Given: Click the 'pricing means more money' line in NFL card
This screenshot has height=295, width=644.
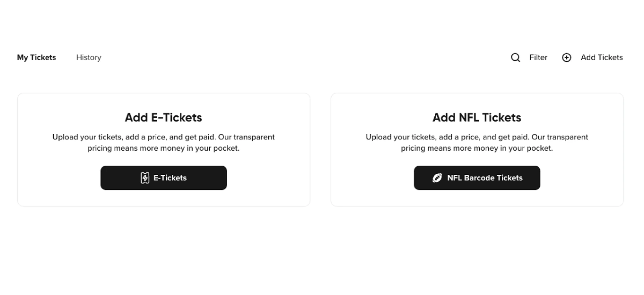Looking at the screenshot, I should point(477,148).
